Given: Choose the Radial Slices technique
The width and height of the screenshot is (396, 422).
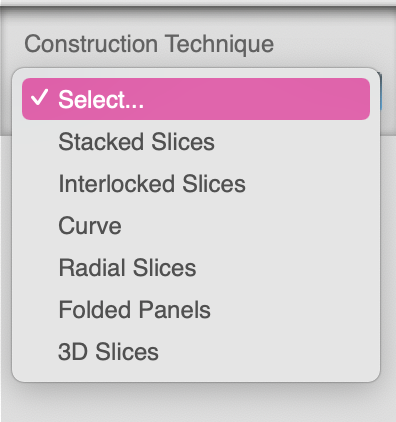Looking at the screenshot, I should [196, 267].
